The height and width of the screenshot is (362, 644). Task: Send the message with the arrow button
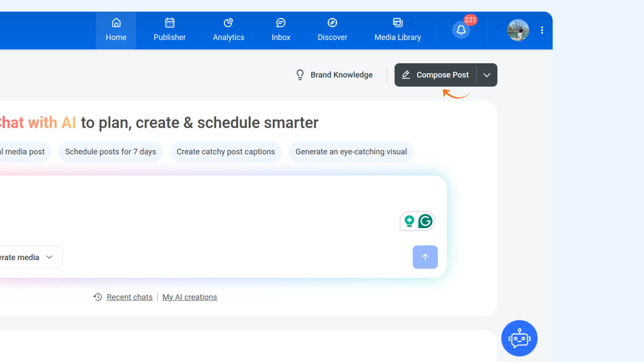tap(425, 257)
